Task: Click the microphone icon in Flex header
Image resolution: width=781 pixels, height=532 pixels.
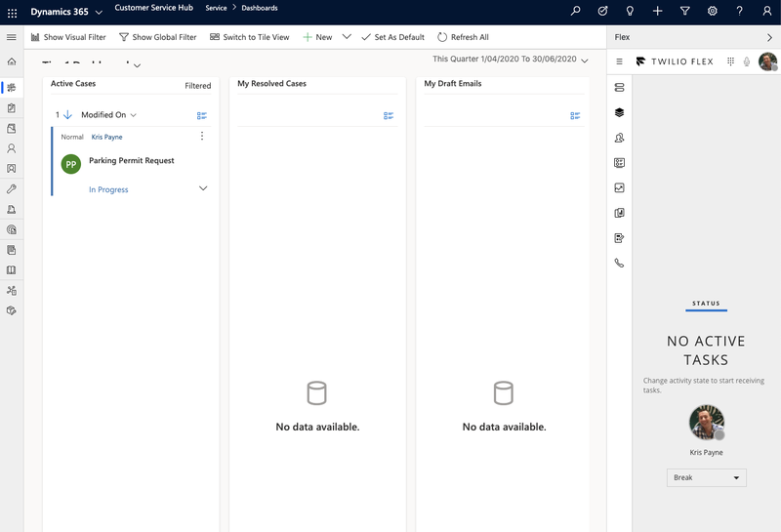Action: (x=747, y=61)
